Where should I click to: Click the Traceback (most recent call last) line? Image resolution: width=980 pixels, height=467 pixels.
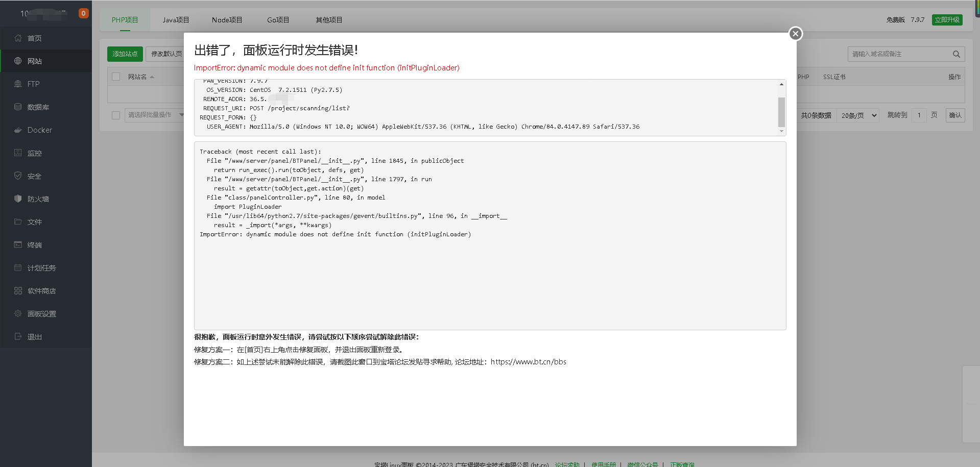click(260, 152)
